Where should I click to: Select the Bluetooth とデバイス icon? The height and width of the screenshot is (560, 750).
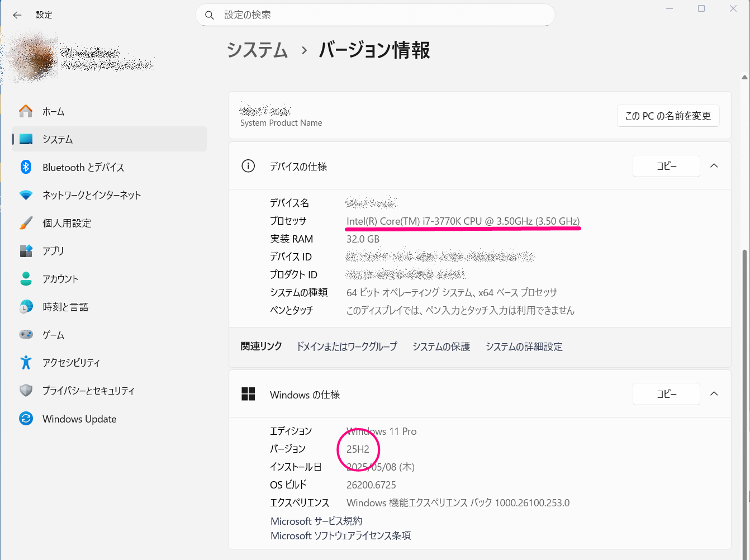pos(26,167)
